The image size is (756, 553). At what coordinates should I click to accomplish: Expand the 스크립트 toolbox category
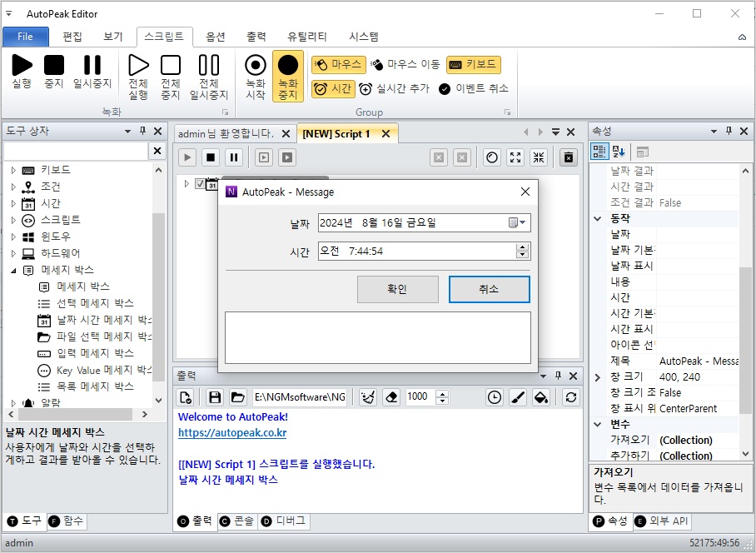coord(13,220)
